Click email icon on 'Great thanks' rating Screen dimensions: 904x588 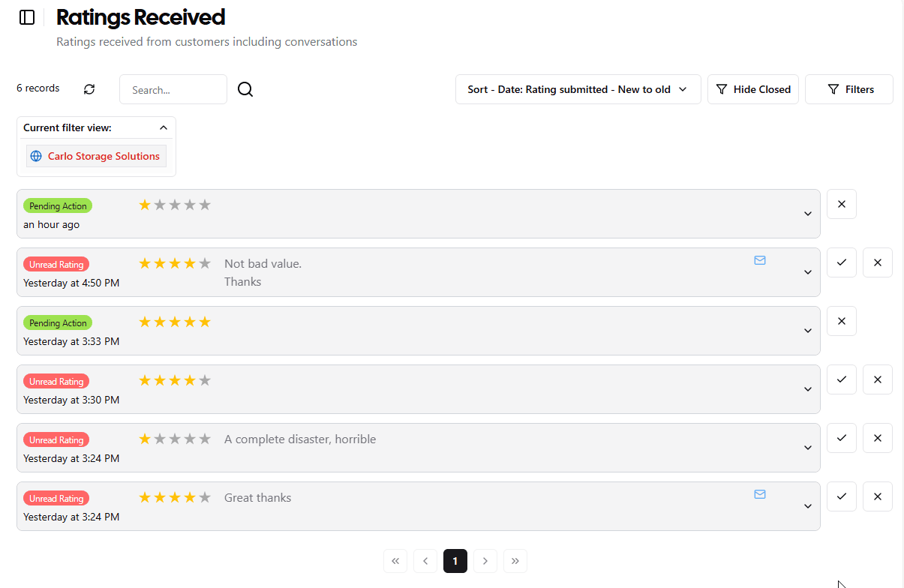[760, 494]
